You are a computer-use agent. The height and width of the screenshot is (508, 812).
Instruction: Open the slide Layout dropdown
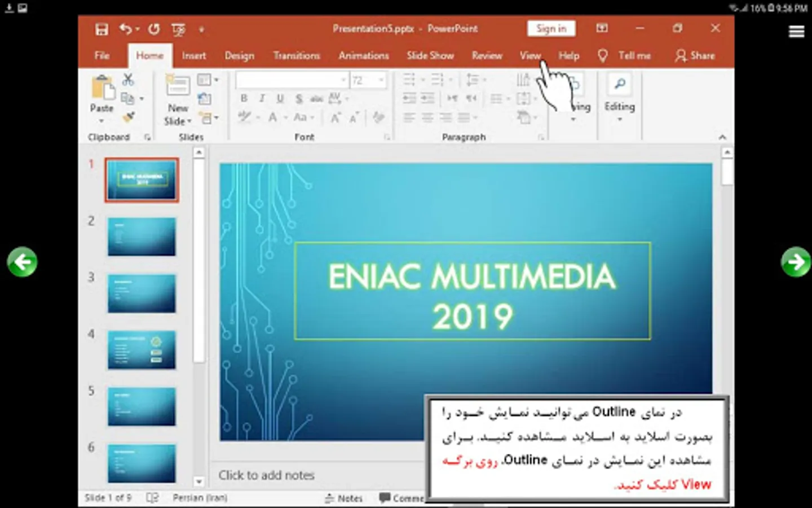(208, 80)
